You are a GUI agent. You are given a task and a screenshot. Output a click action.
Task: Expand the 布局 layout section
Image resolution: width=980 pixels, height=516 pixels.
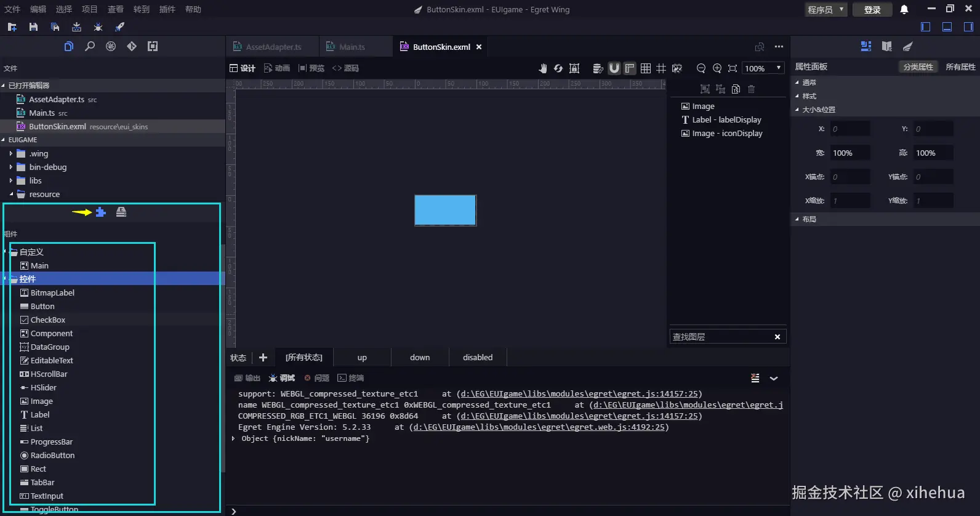point(797,219)
